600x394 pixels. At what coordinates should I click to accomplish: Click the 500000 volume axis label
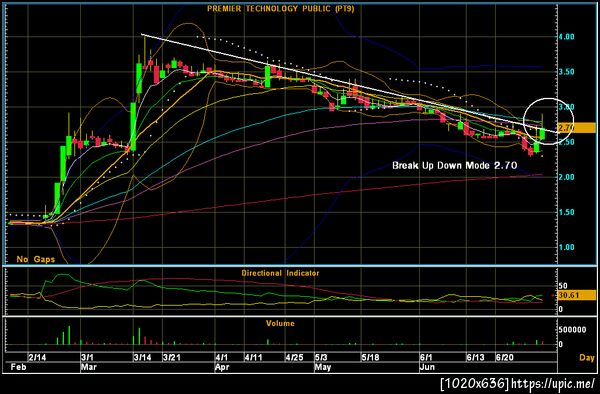572,330
